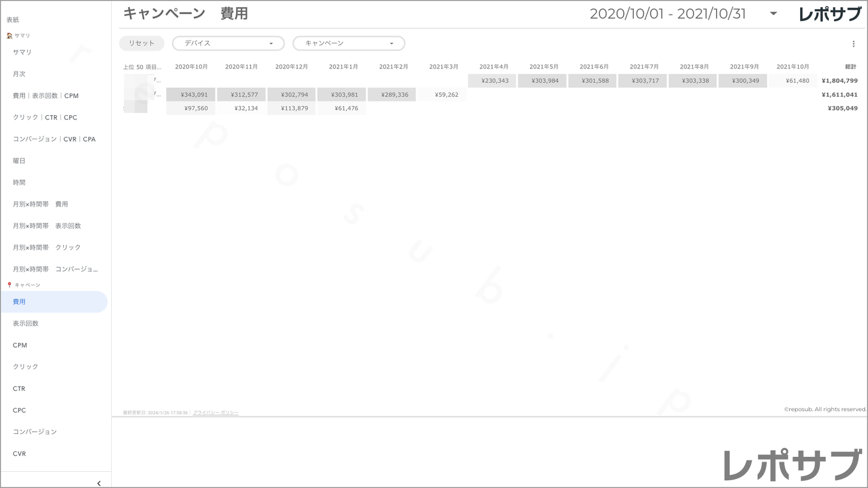This screenshot has width=868, height=488.
Task: Open the 月次 report page
Action: 19,74
